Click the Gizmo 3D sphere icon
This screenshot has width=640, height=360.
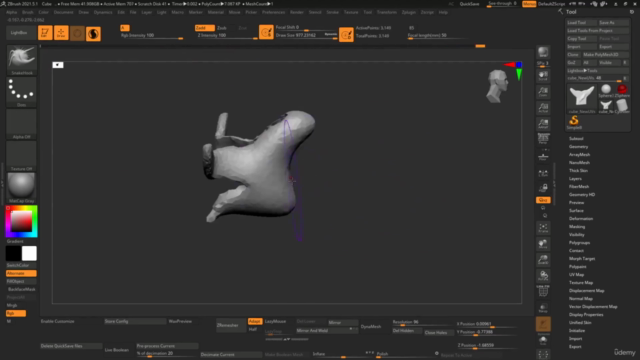coord(93,33)
